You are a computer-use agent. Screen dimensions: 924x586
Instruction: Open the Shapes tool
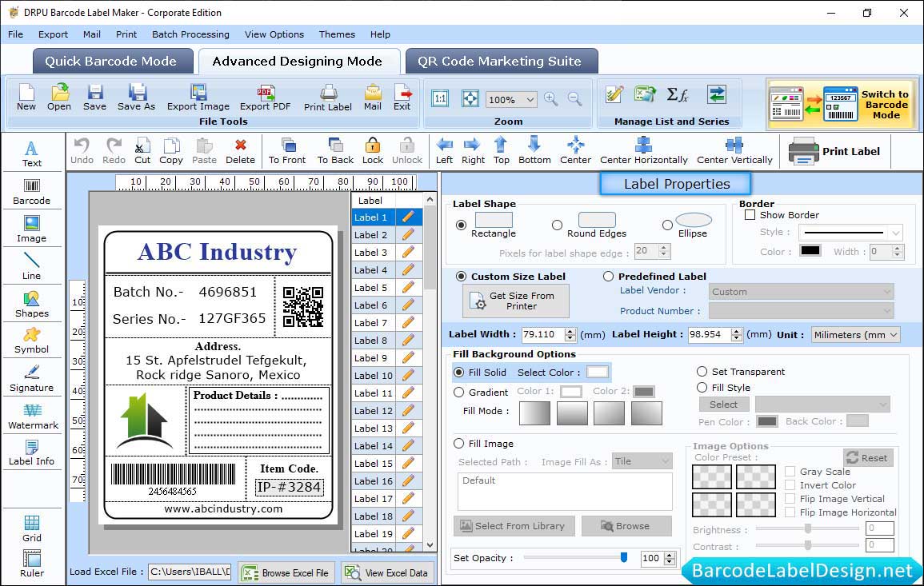[x=32, y=305]
